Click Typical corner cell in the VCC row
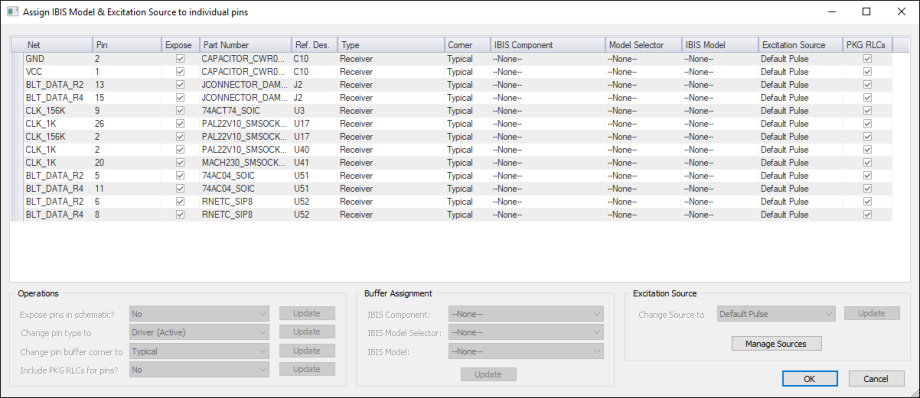Viewport: 920px width, 398px height. point(467,72)
